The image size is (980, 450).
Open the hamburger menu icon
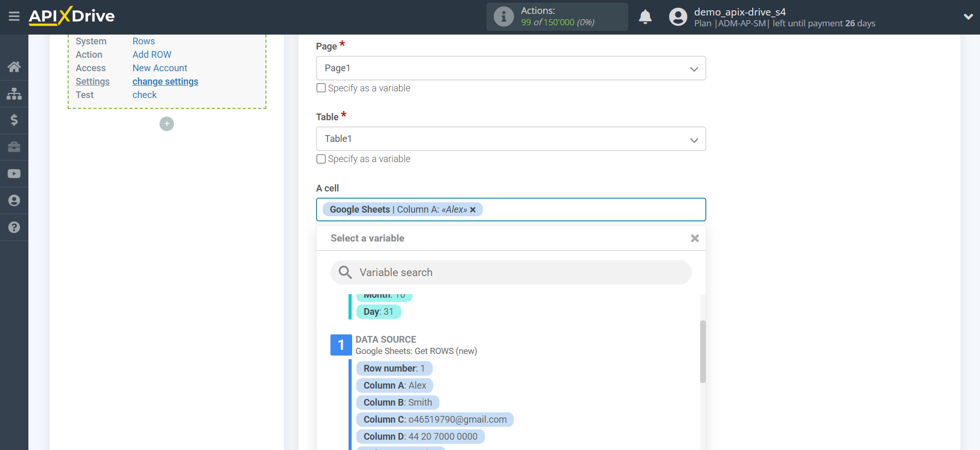click(14, 17)
